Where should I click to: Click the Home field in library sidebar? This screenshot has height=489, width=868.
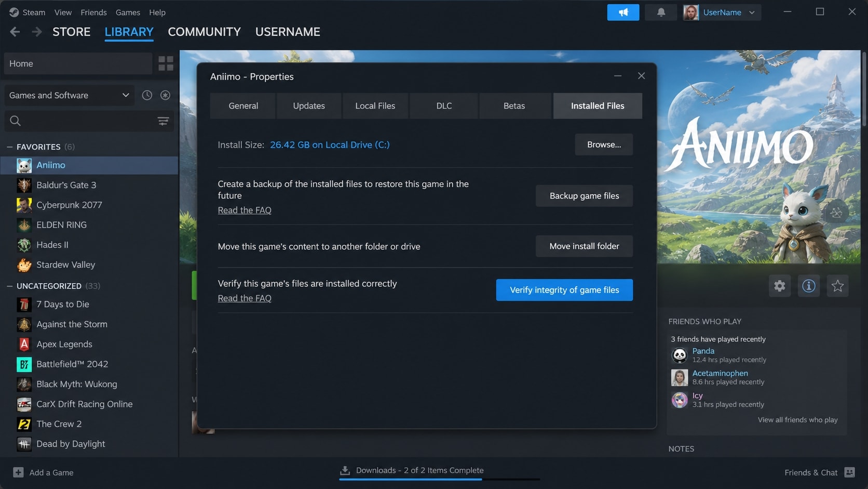coord(78,63)
